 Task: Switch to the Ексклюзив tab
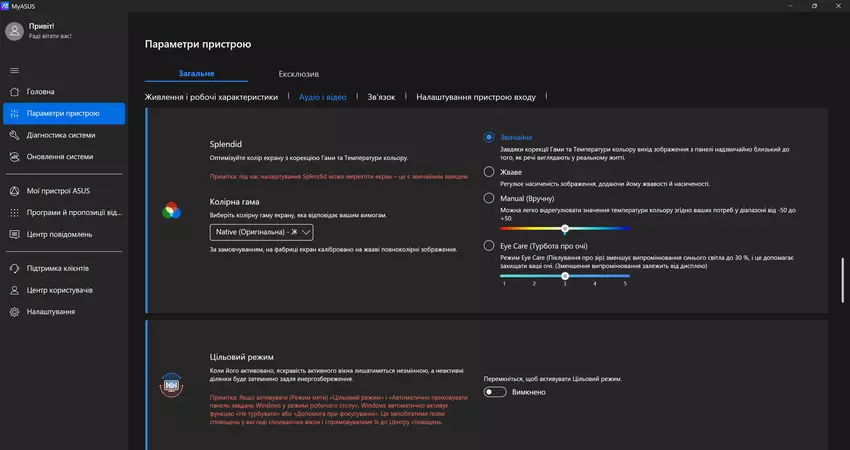point(298,74)
